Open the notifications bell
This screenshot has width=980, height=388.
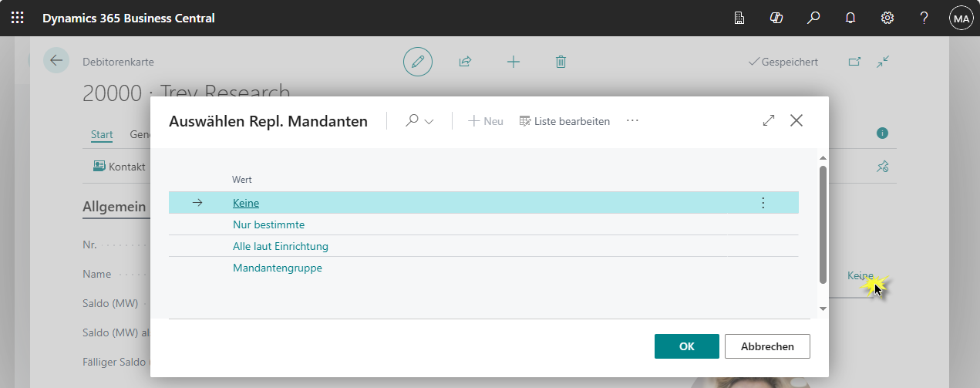[850, 18]
